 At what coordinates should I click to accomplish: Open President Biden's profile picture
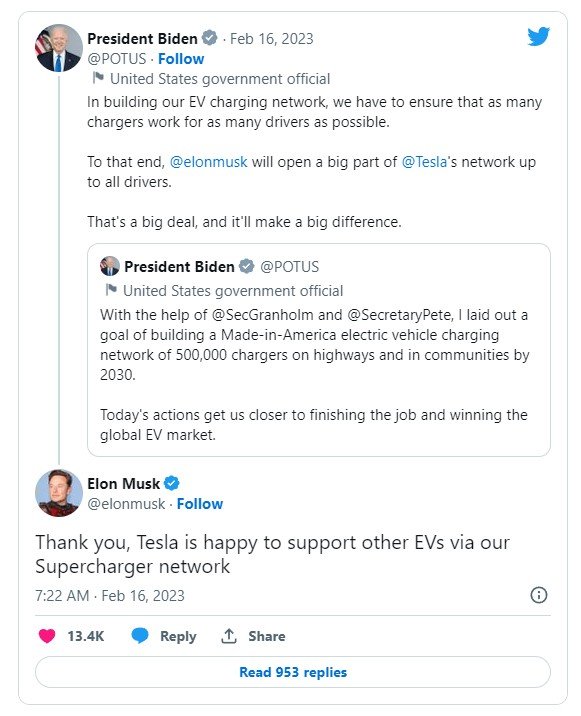(59, 48)
